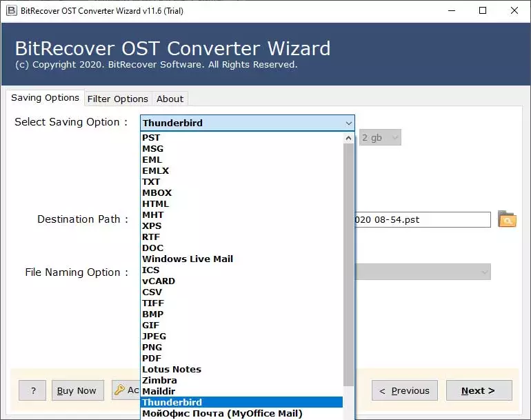The width and height of the screenshot is (531, 420).
Task: Choose CSV from the list
Action: pos(241,292)
